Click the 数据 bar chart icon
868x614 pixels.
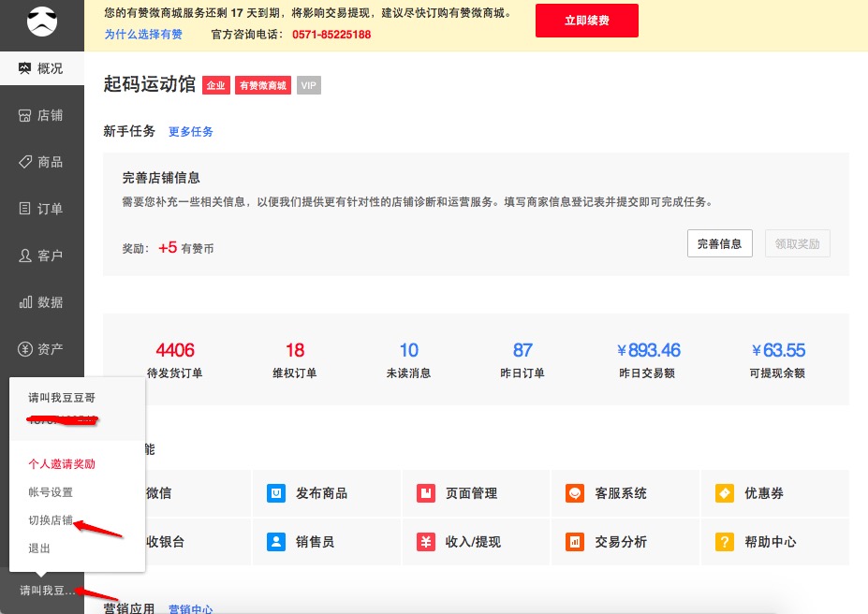25,302
